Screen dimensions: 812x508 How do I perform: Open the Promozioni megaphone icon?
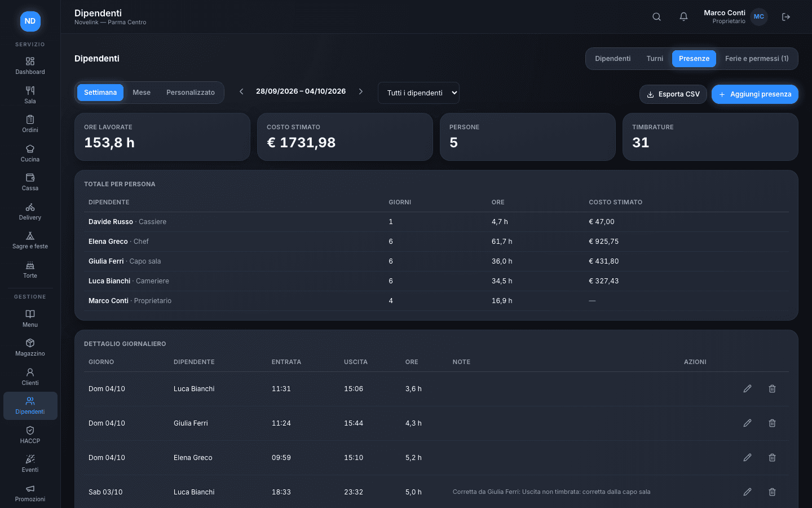coord(30,493)
